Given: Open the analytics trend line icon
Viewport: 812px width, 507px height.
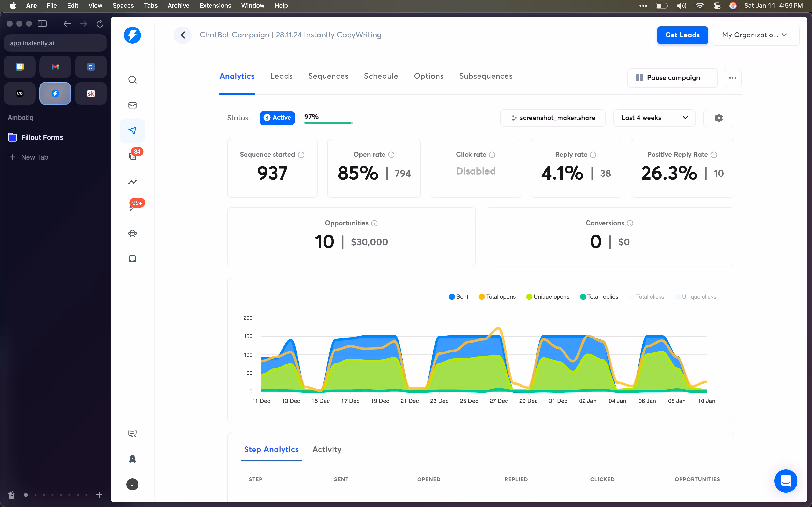Looking at the screenshot, I should click(132, 182).
